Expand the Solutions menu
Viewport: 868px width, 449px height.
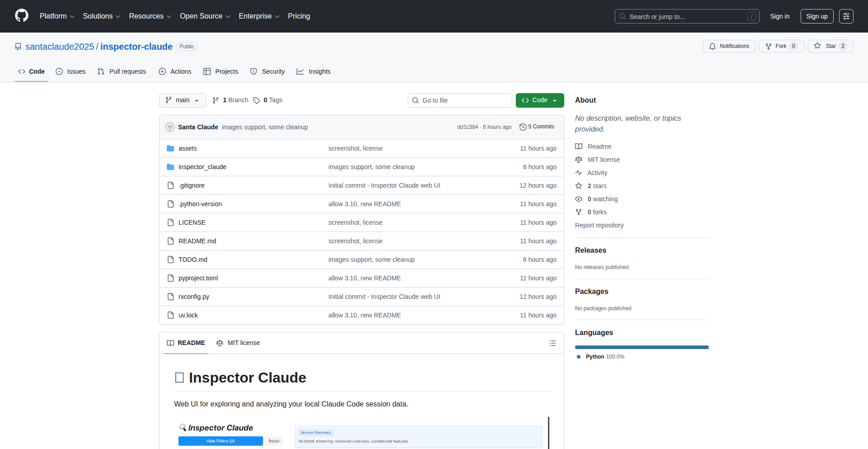point(101,16)
